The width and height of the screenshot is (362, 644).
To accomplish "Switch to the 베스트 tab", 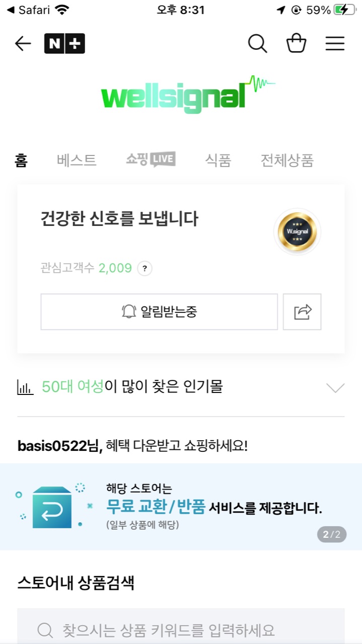I will pyautogui.click(x=77, y=160).
